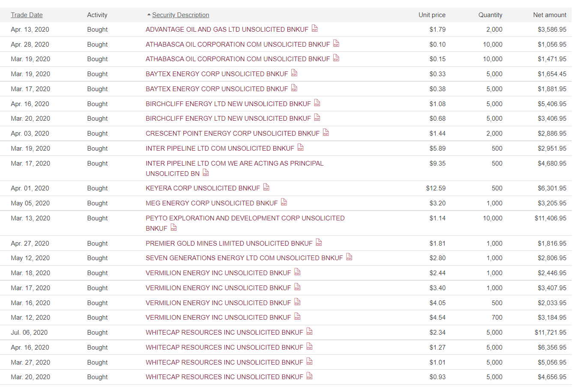Open PDF icon for Whitecap Mar. 20 trade
Image resolution: width=582 pixels, height=392 pixels.
[x=310, y=376]
